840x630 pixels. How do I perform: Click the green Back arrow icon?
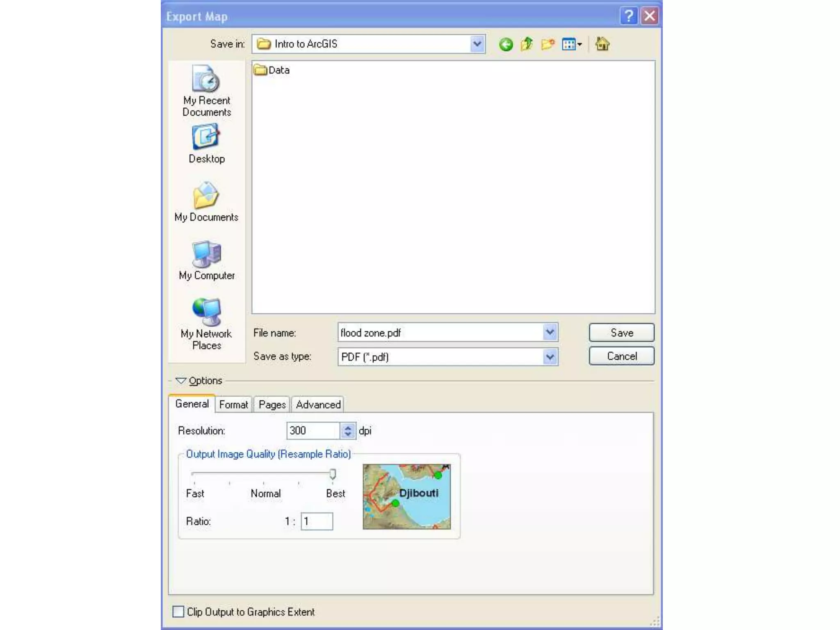tap(506, 44)
